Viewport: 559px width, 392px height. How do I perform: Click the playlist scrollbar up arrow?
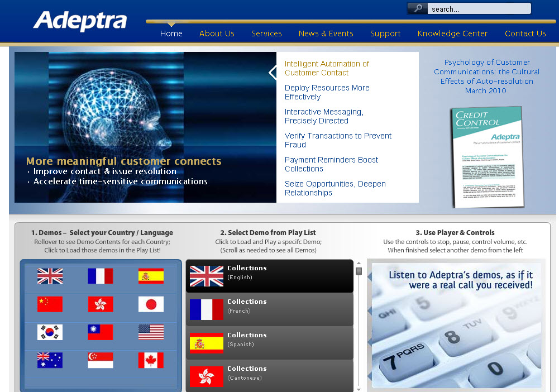point(358,262)
